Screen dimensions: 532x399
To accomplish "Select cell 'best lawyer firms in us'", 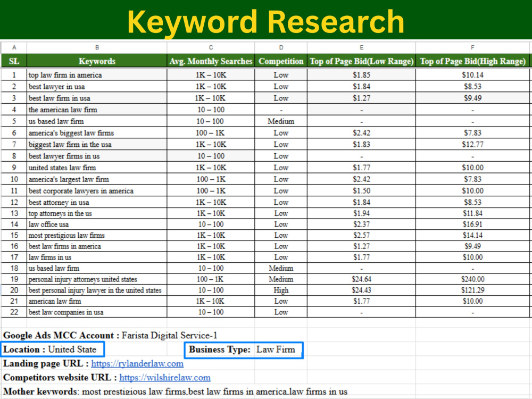I will pos(97,156).
